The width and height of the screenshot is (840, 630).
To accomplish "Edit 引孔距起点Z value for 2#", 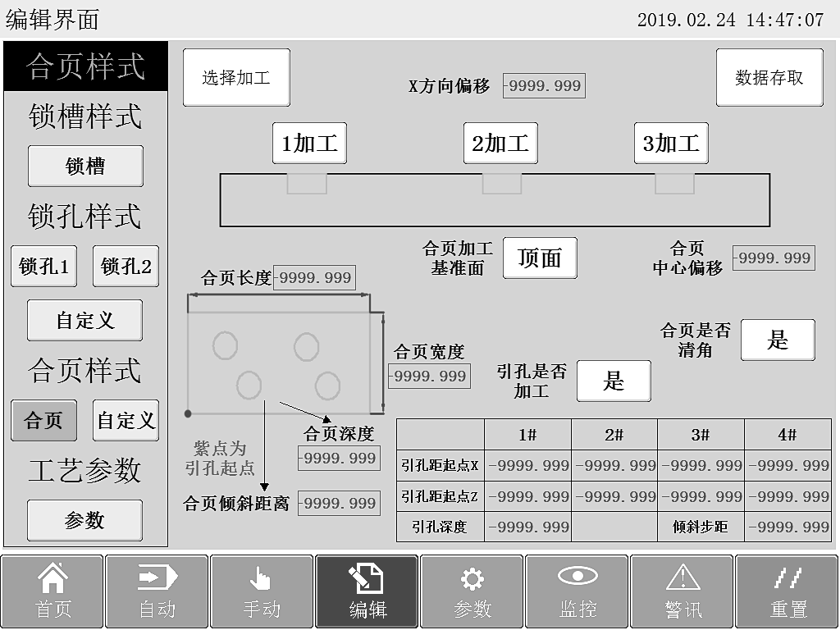I will pyautogui.click(x=614, y=496).
